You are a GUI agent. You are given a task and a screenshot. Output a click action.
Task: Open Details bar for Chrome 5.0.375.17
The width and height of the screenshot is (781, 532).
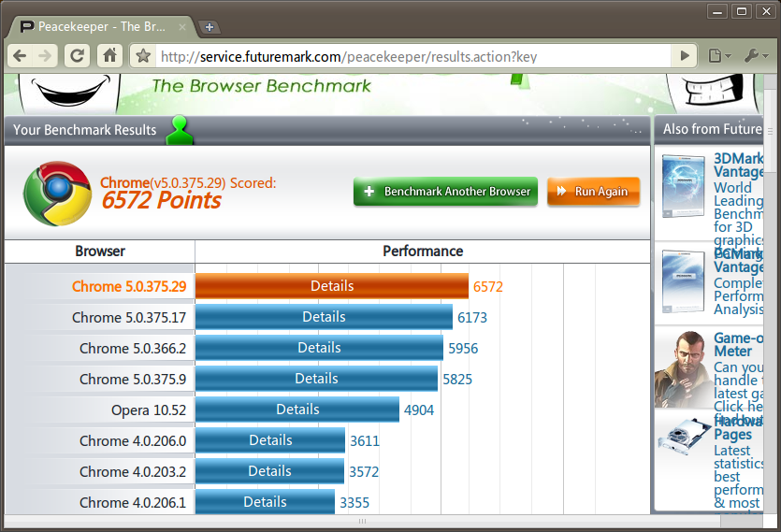click(324, 317)
